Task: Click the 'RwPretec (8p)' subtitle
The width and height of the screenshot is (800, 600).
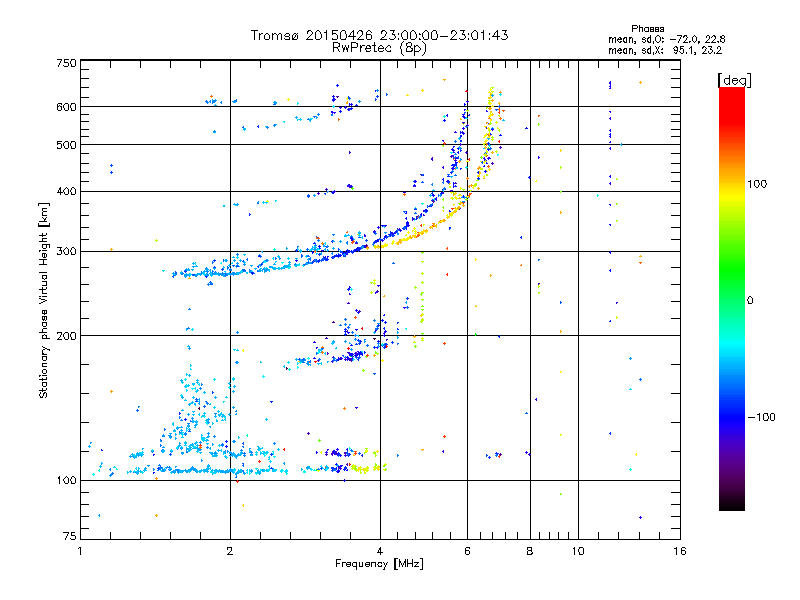Action: (379, 48)
